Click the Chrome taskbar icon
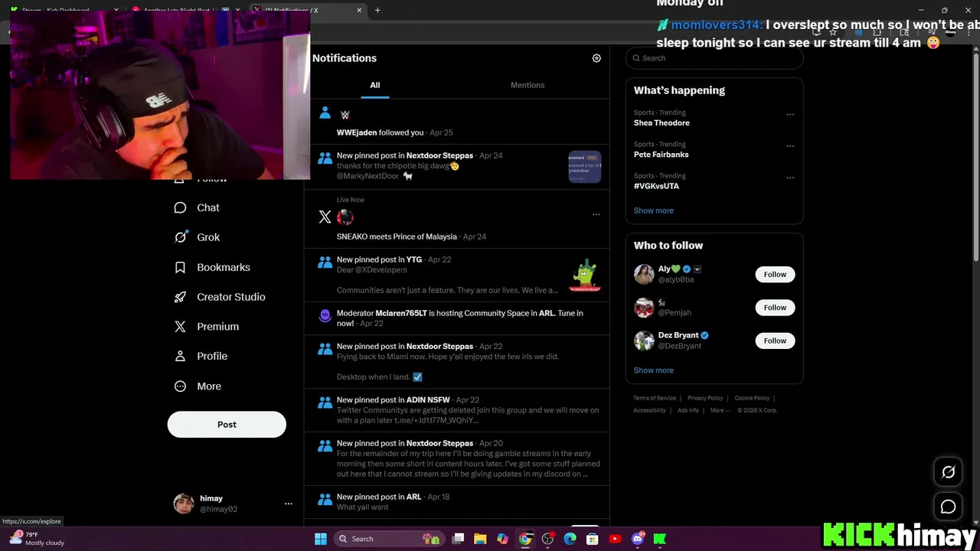The height and width of the screenshot is (551, 980). pos(525,539)
